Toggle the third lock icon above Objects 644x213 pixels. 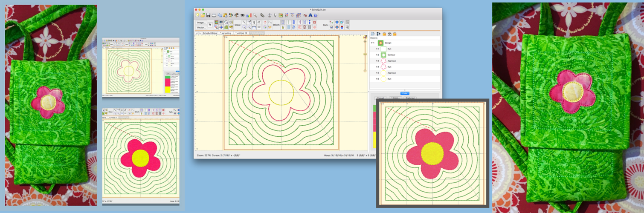395,34
